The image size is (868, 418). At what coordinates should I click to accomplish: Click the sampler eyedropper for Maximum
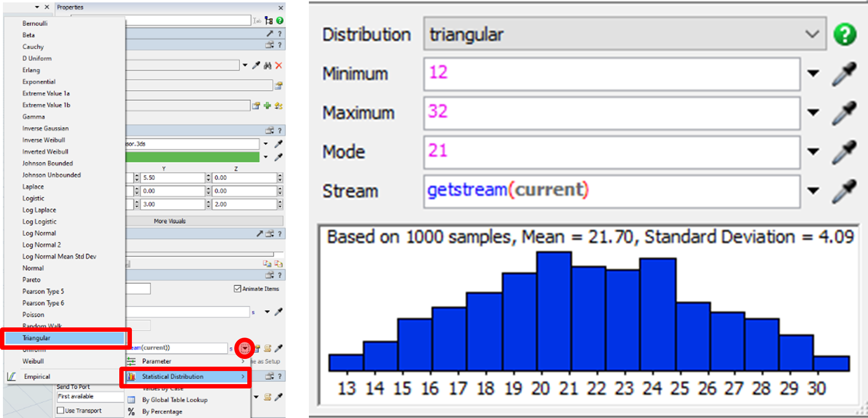coord(844,113)
